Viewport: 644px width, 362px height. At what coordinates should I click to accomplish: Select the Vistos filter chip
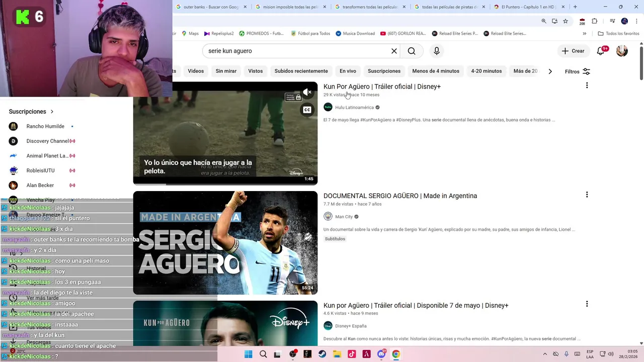pyautogui.click(x=256, y=71)
